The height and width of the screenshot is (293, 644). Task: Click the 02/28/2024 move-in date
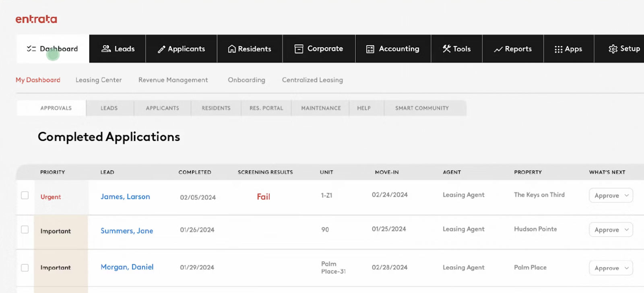[x=390, y=268]
